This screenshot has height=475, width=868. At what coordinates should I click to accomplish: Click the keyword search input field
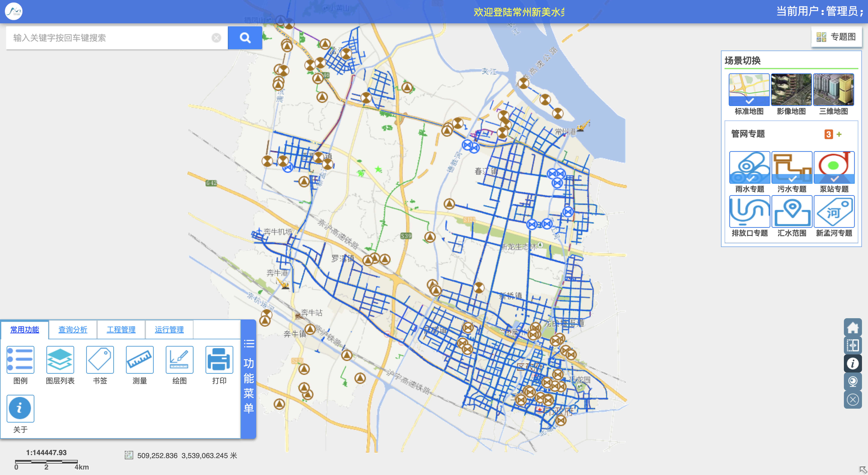pos(110,38)
